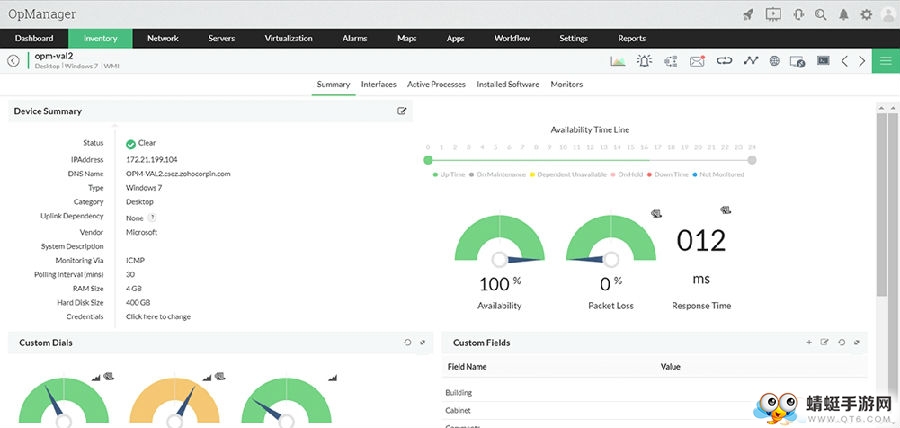Add a new custom field with plus
Image resolution: width=900 pixels, height=428 pixels.
click(x=809, y=343)
